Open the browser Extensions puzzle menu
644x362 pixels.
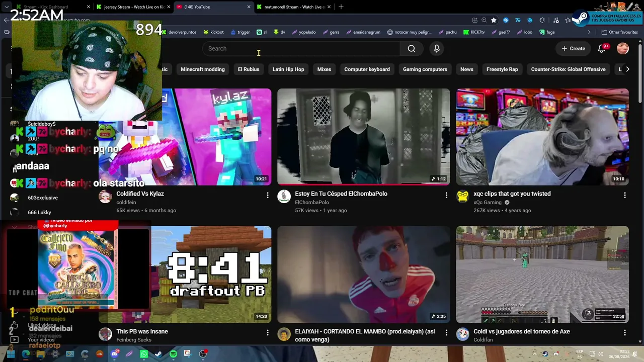pos(542,20)
